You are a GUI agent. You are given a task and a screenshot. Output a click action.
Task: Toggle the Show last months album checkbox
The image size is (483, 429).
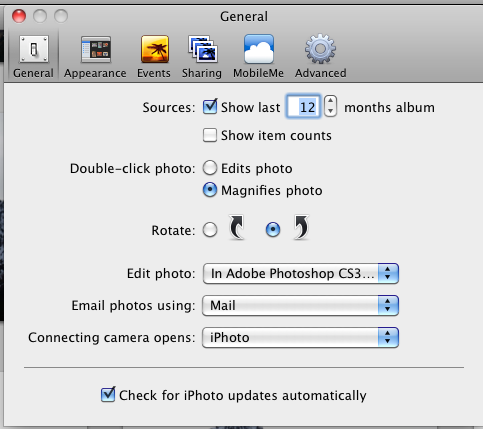tap(210, 107)
